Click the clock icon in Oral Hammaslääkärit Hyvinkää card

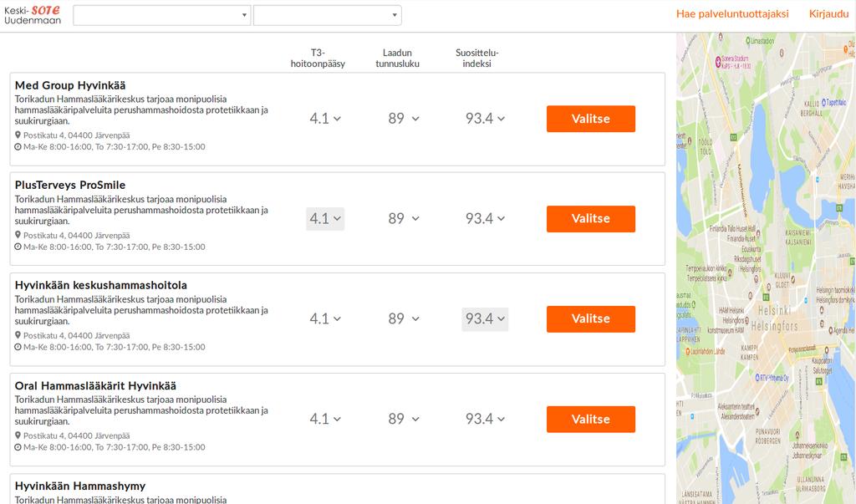[x=18, y=447]
